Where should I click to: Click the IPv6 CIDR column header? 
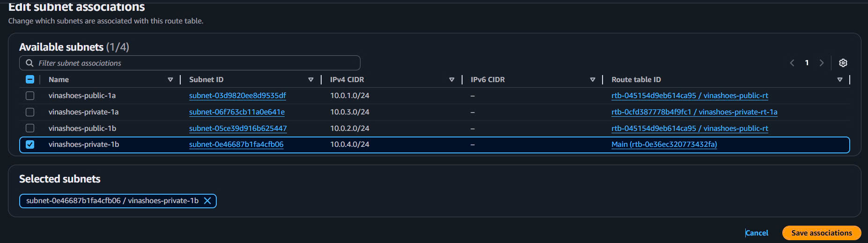click(x=488, y=80)
